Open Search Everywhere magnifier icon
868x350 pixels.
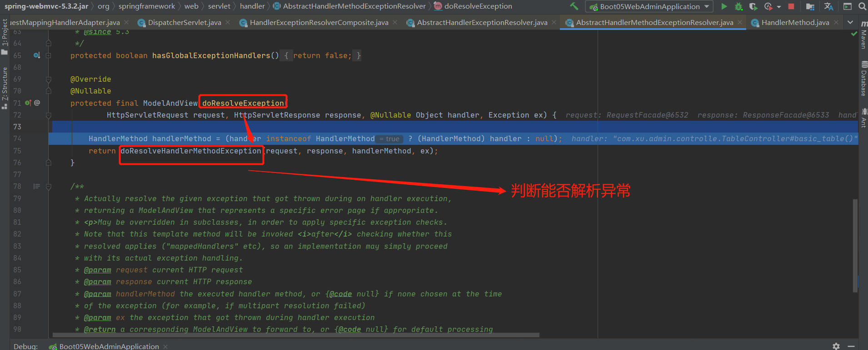(x=862, y=6)
